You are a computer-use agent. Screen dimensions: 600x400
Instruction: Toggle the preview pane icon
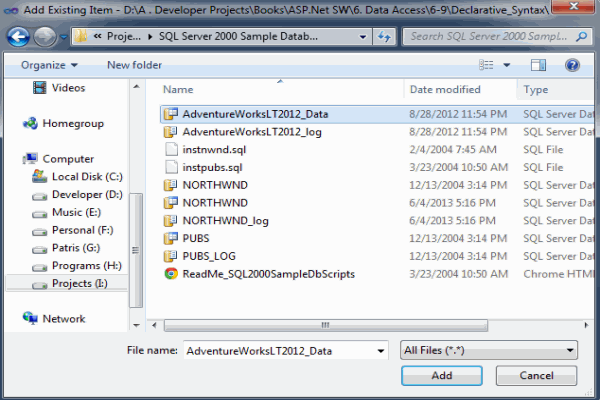tap(538, 65)
